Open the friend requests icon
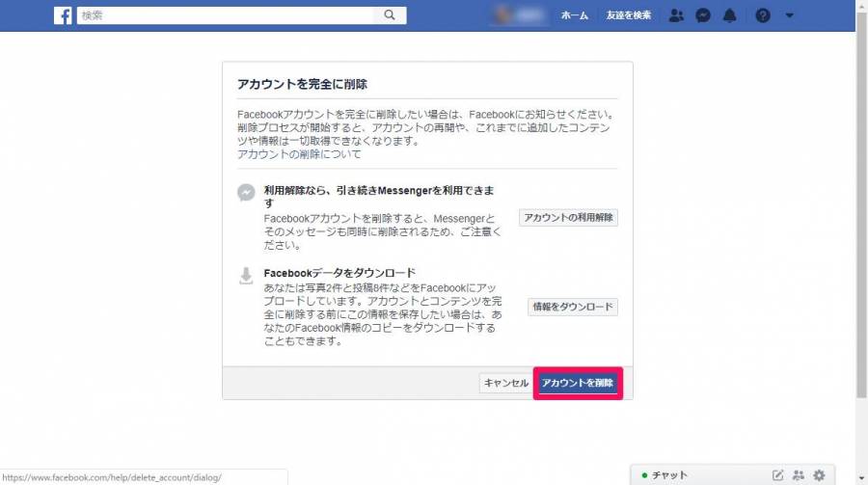 pos(676,15)
